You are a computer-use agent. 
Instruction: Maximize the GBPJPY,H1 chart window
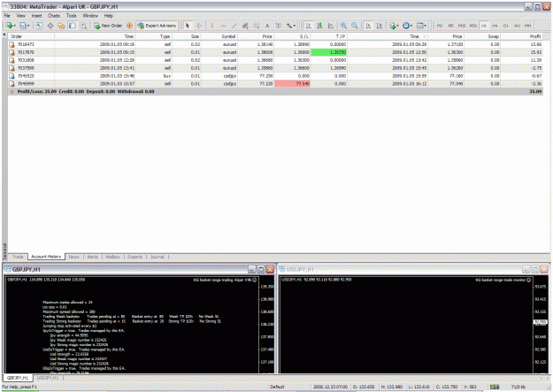pyautogui.click(x=261, y=269)
